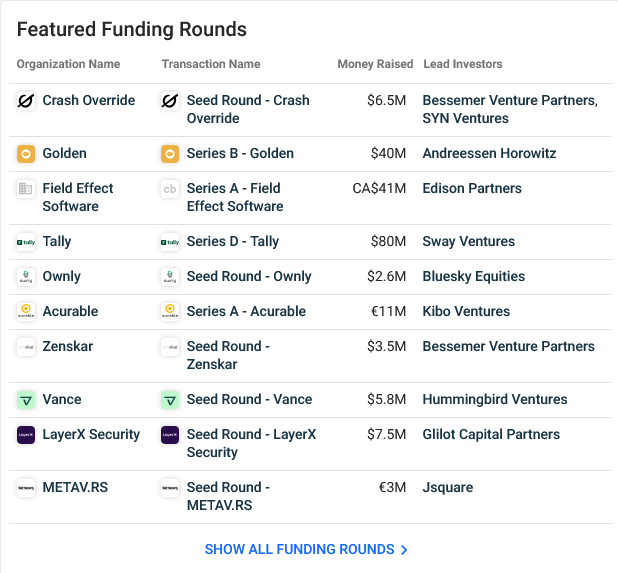Click Golden logo in Organization Name column
The width and height of the screenshot is (618, 573).
click(x=26, y=154)
